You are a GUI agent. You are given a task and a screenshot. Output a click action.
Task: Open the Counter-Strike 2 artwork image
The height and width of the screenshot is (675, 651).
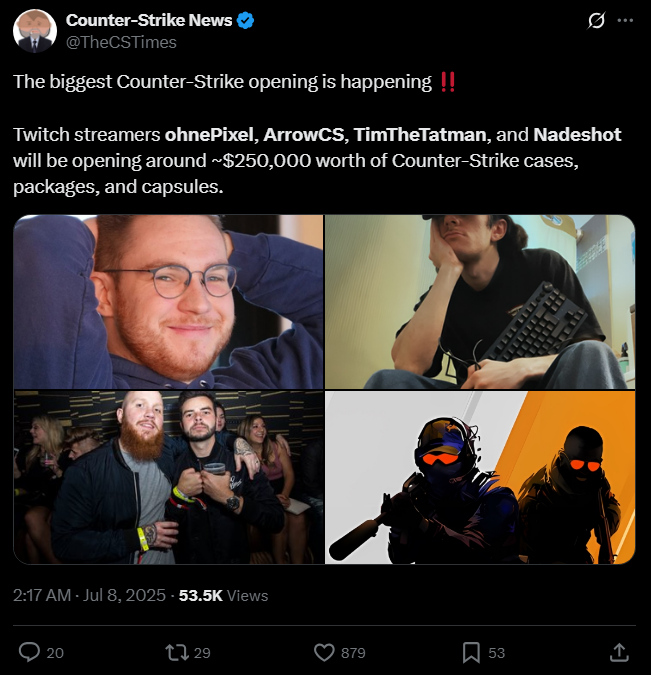[480, 477]
